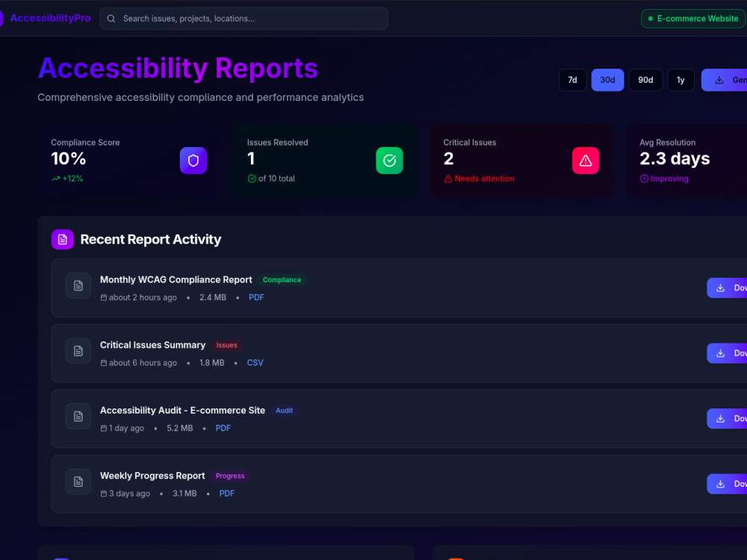Click the '5.2 MB' file size
This screenshot has height=560, width=747.
point(179,428)
